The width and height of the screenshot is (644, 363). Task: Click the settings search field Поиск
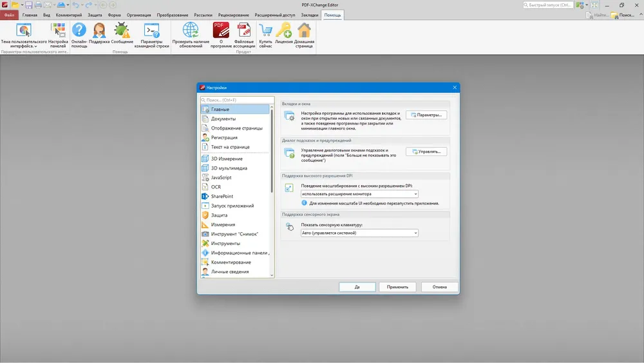pos(237,100)
